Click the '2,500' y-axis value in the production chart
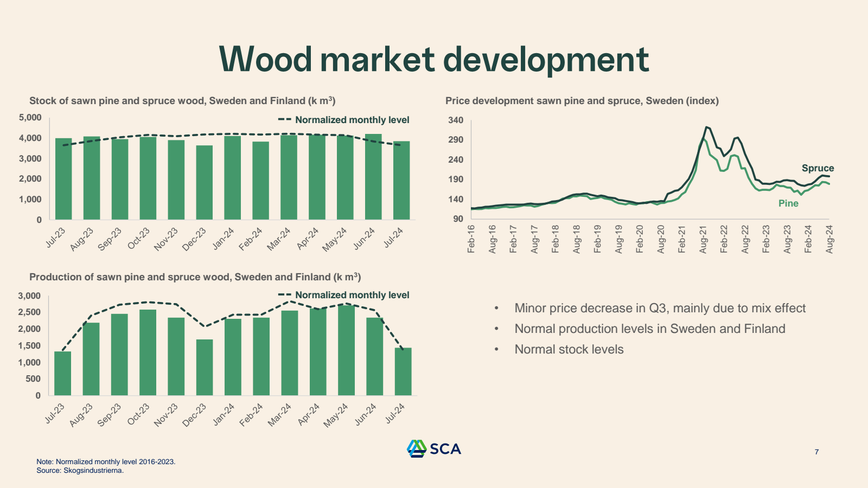868x488 pixels. pyautogui.click(x=29, y=312)
